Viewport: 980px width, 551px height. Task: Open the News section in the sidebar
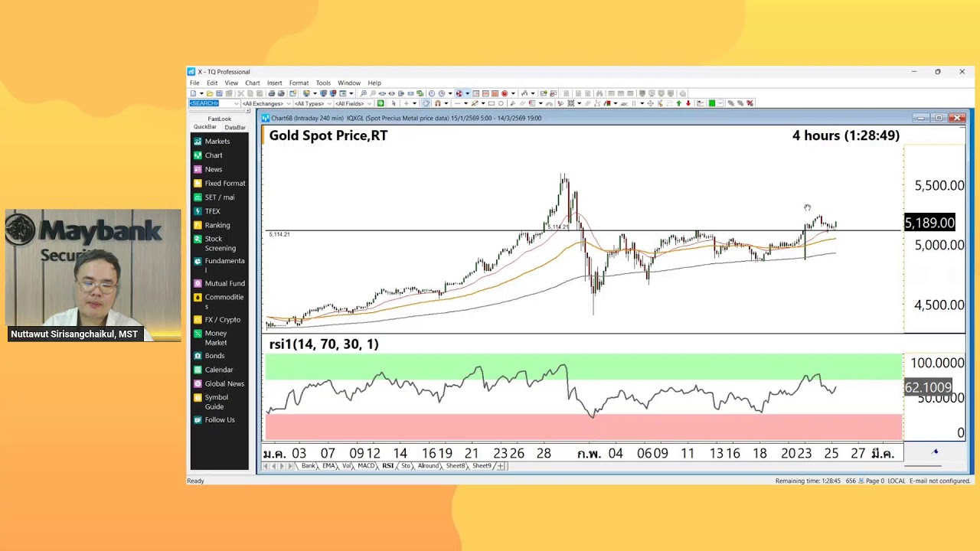pos(208,169)
